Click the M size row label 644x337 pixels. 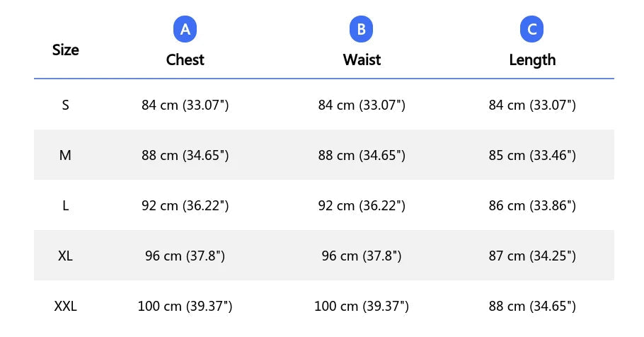(65, 155)
